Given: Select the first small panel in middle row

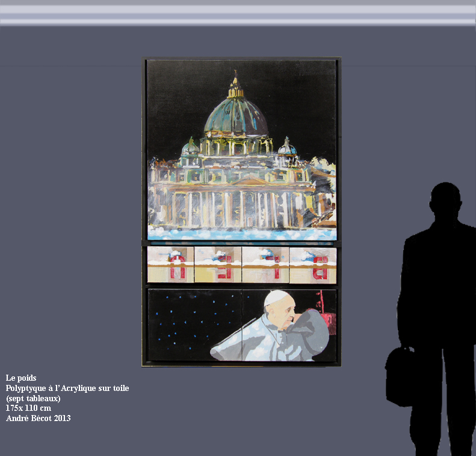Looking at the screenshot, I should coord(170,264).
